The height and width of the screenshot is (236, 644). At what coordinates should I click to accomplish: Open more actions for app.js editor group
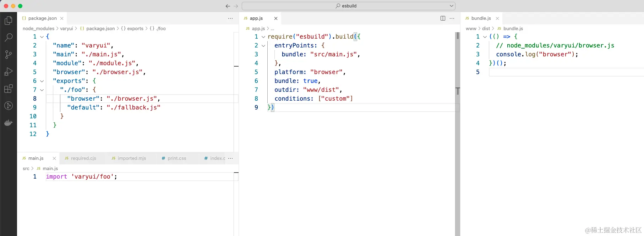(452, 18)
